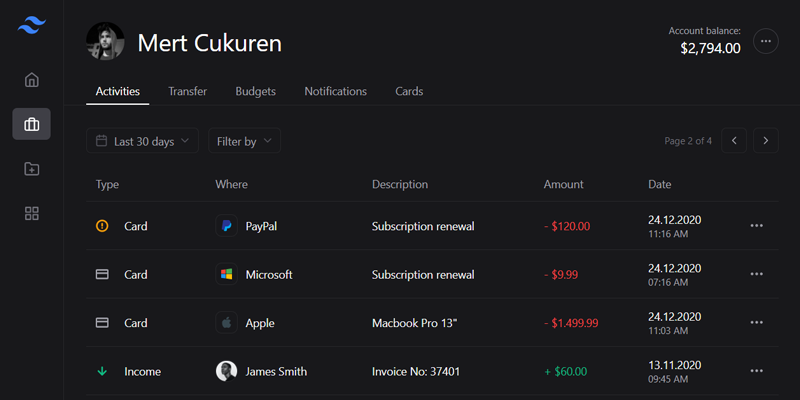This screenshot has width=800, height=400.
Task: Click the Microsoft logo icon
Action: pos(226,274)
